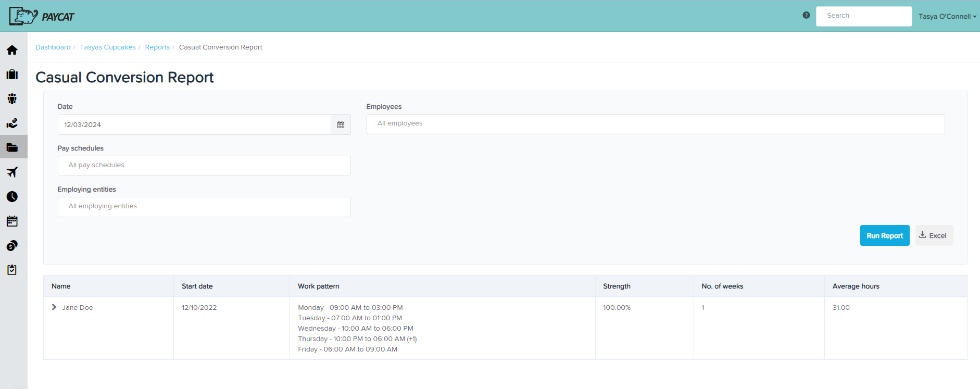
Task: Click the help question mark icon
Action: tap(806, 16)
